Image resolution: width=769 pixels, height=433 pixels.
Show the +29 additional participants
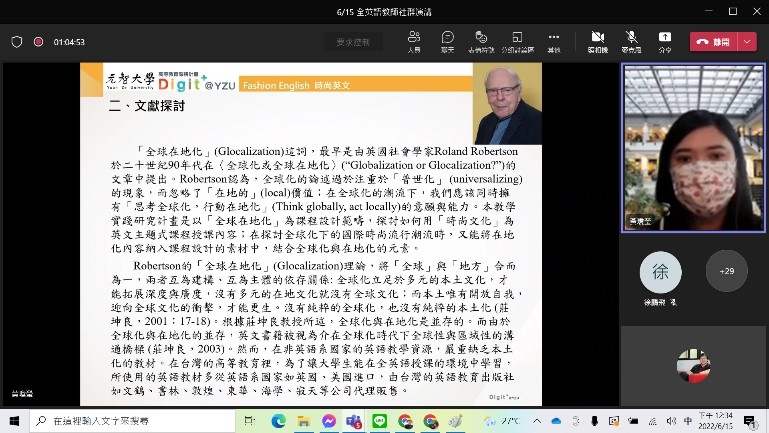(x=726, y=271)
